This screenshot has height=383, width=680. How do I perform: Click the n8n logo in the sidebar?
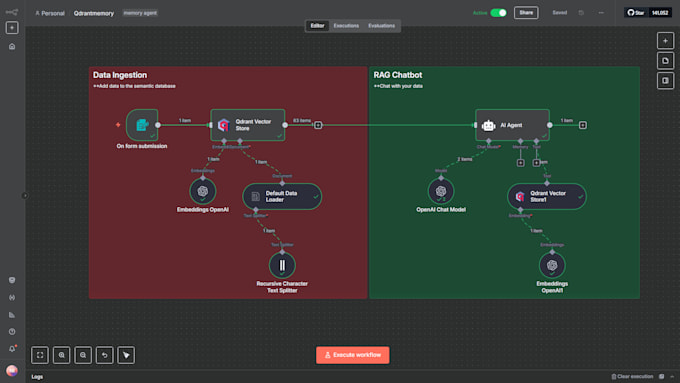(12, 12)
